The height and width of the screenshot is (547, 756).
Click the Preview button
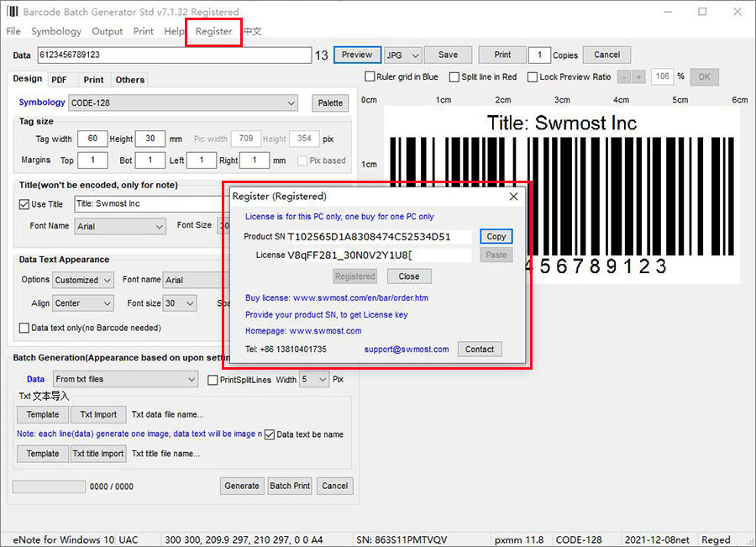[357, 55]
